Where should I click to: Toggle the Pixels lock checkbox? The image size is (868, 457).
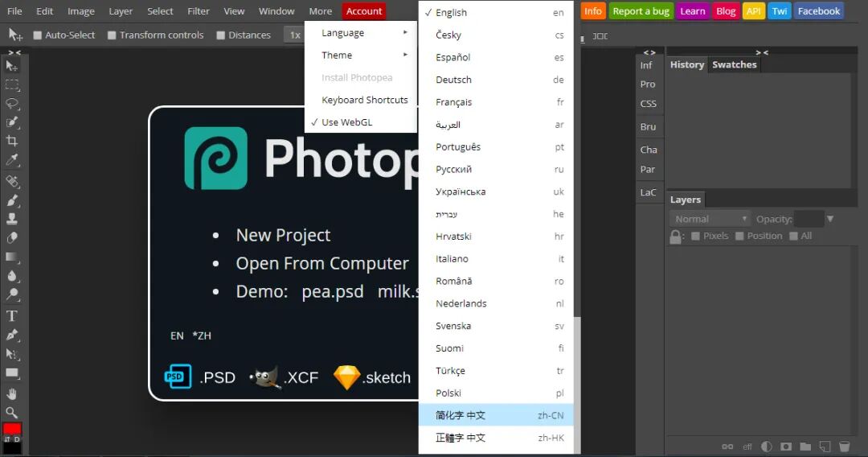click(695, 236)
